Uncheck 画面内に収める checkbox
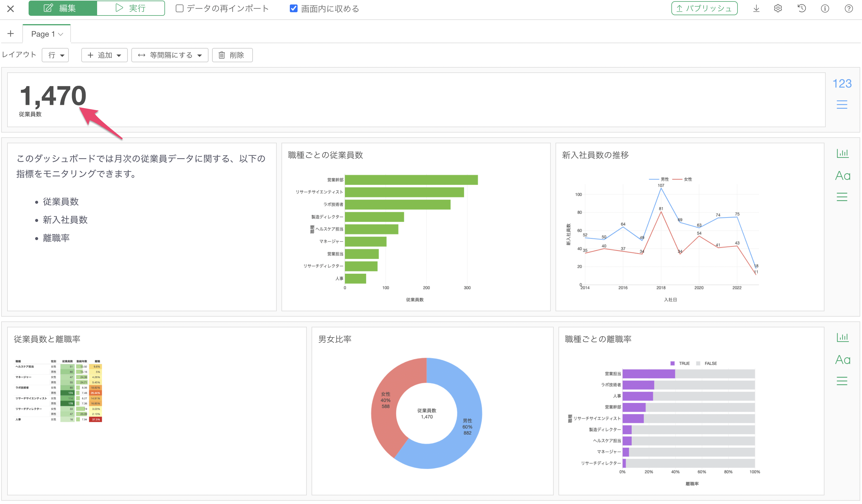The image size is (862, 504). pos(293,9)
